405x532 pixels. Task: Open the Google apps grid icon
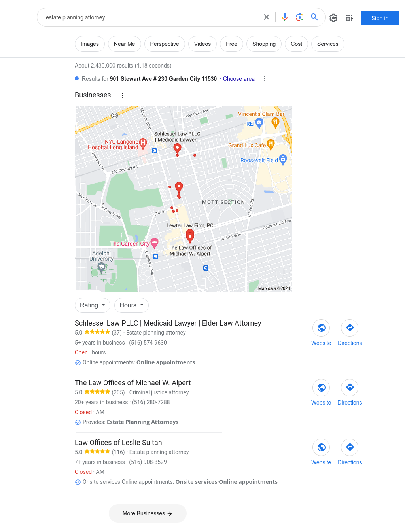pyautogui.click(x=349, y=18)
